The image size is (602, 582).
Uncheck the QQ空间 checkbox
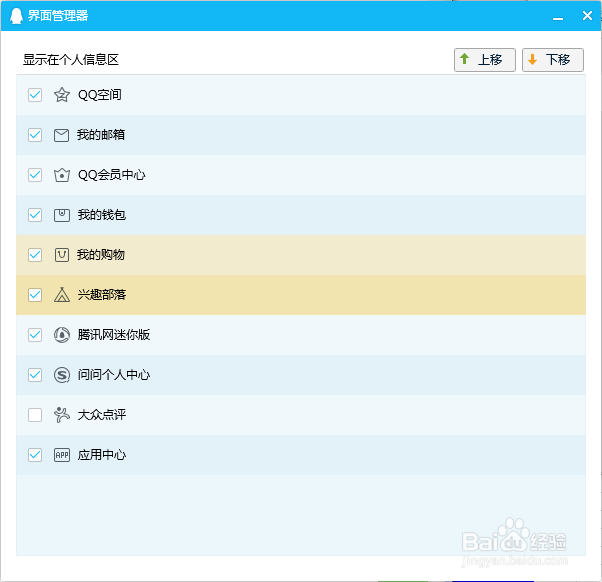tap(35, 95)
